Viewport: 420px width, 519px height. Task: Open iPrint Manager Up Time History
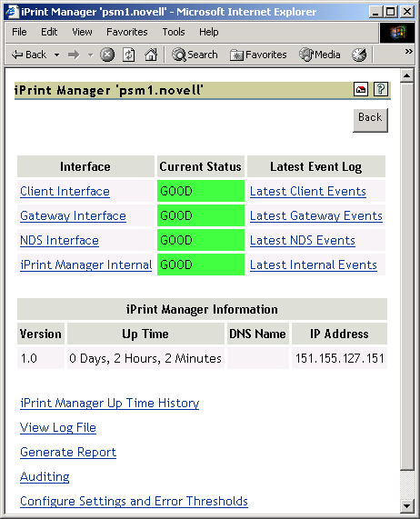tap(110, 404)
